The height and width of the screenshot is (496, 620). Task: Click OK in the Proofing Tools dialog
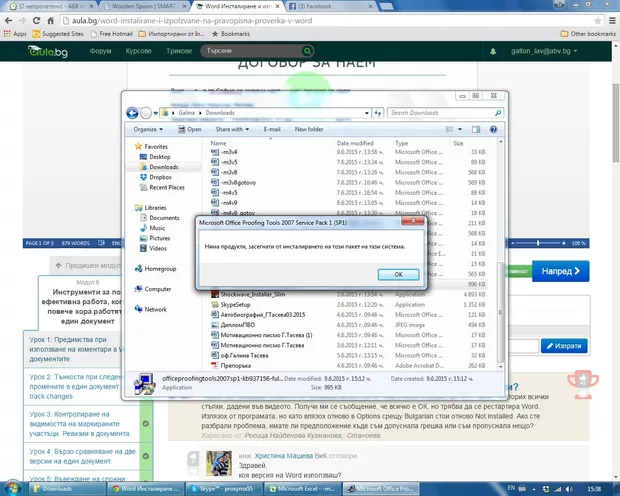[397, 274]
